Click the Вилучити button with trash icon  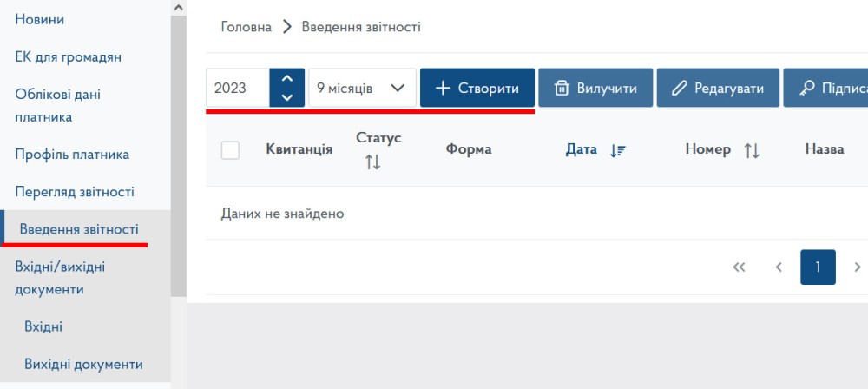point(595,89)
